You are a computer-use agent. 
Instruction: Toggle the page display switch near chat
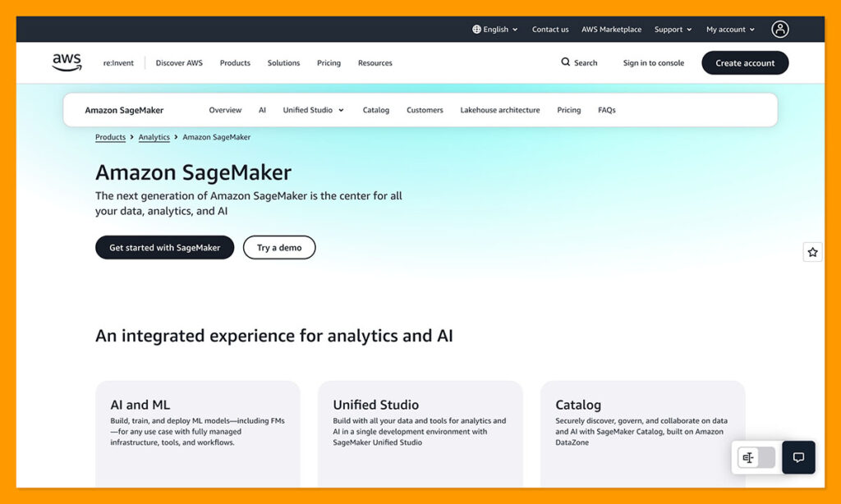(756, 457)
